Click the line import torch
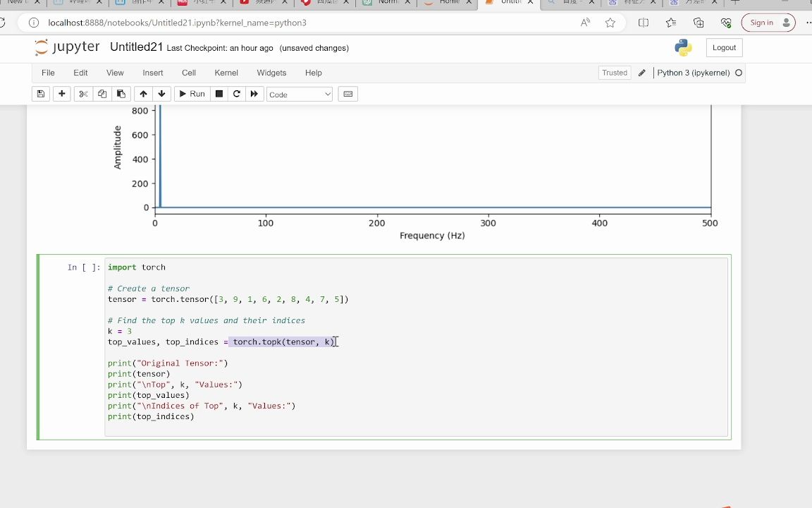 tap(137, 267)
